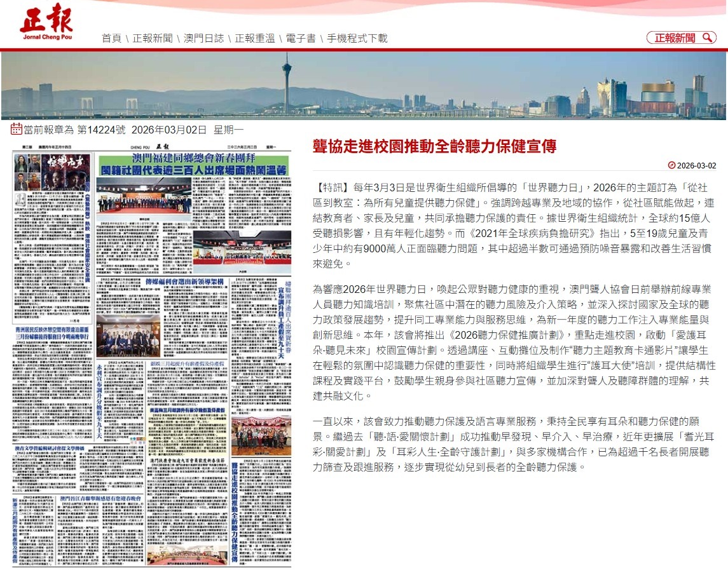Click the issue date text 2026年03月02日
This screenshot has height=570, width=728.
tap(168, 130)
